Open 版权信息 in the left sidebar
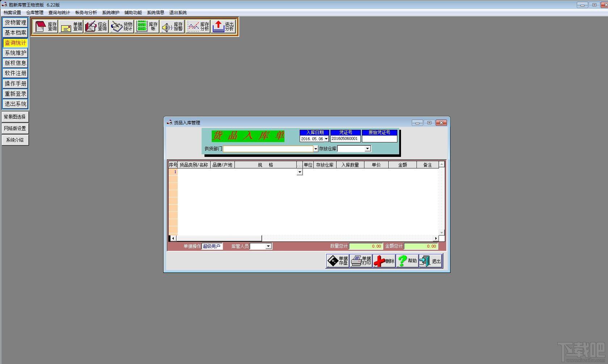Image resolution: width=608 pixels, height=364 pixels. (15, 63)
